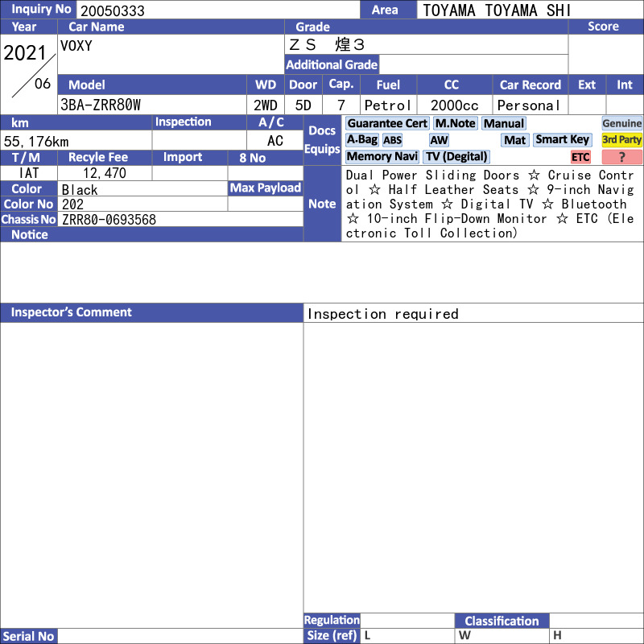Select the M.Note document badge
This screenshot has width=644, height=644.
click(x=455, y=124)
